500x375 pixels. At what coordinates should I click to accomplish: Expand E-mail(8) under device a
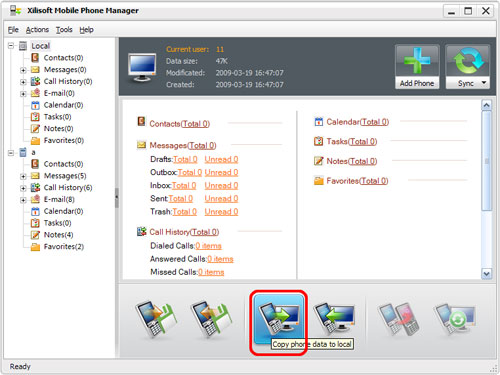23,200
